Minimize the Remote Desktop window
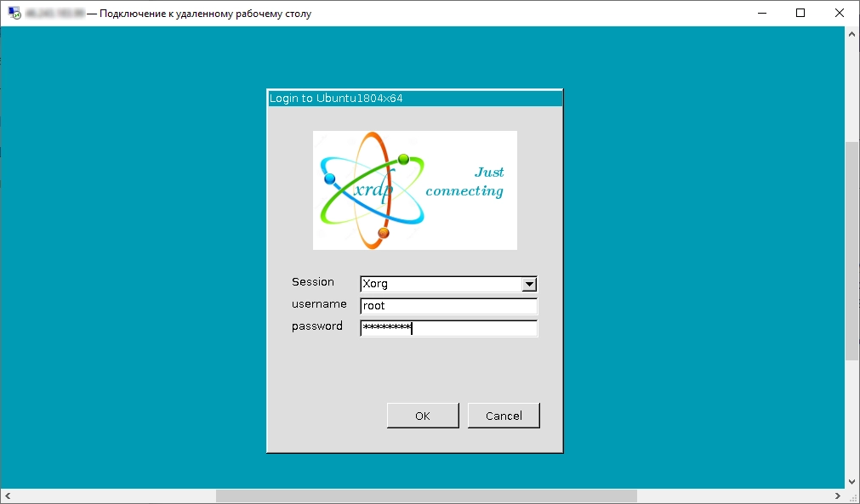Screen dimensions: 860x504 click(x=761, y=13)
